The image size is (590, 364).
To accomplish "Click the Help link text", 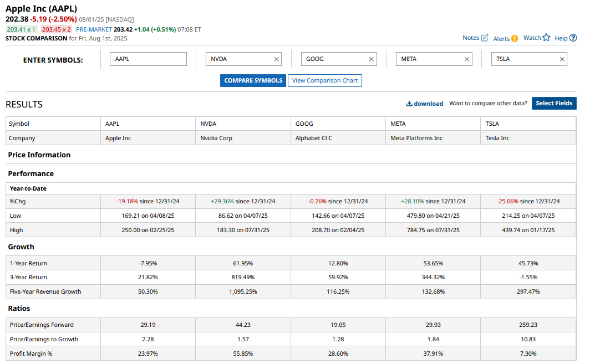I will tap(561, 38).
